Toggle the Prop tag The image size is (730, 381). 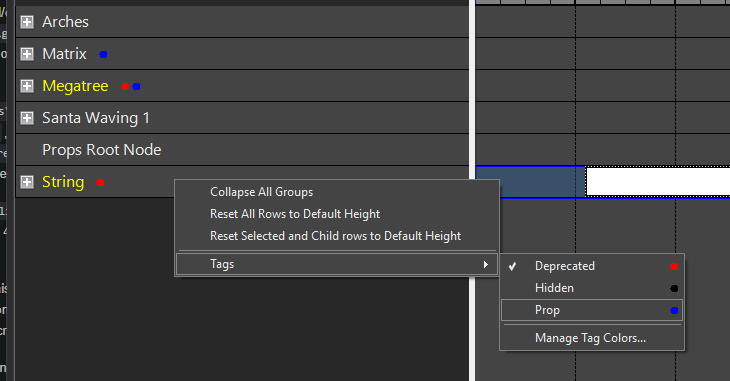[592, 310]
